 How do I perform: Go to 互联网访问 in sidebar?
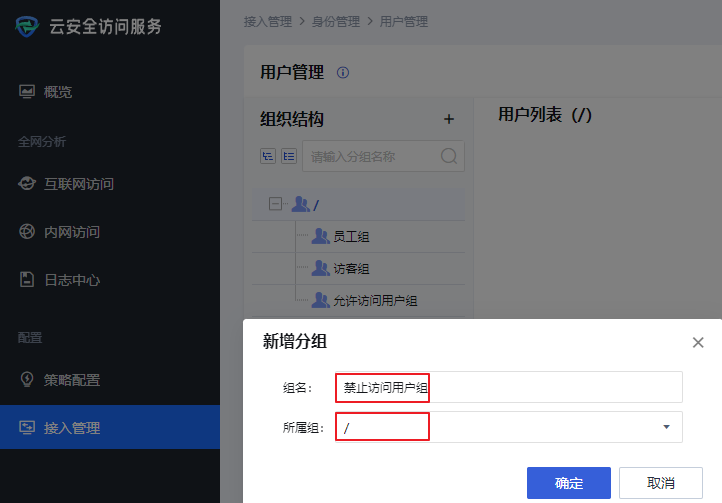(x=78, y=184)
